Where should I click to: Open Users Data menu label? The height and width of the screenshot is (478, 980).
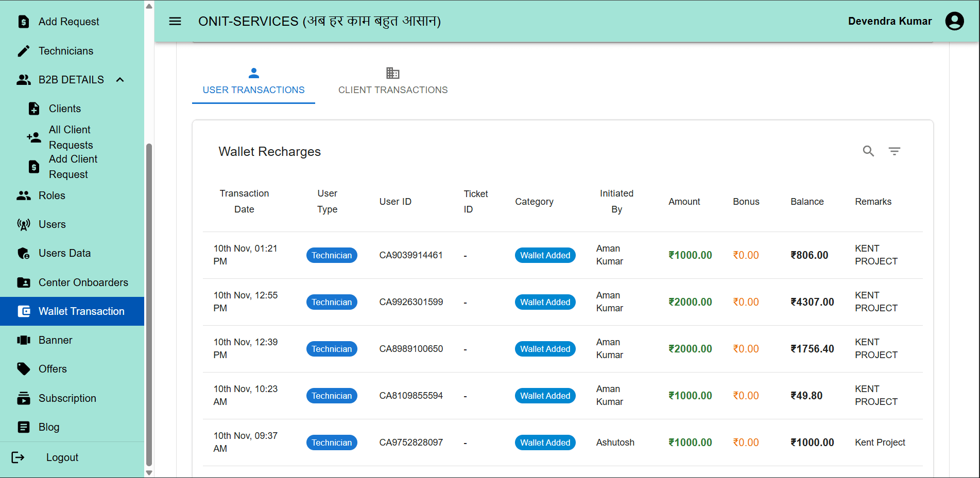click(65, 253)
